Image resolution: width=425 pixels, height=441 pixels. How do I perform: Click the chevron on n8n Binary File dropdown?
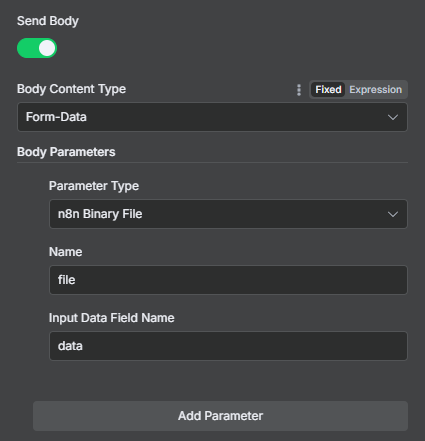(x=393, y=214)
